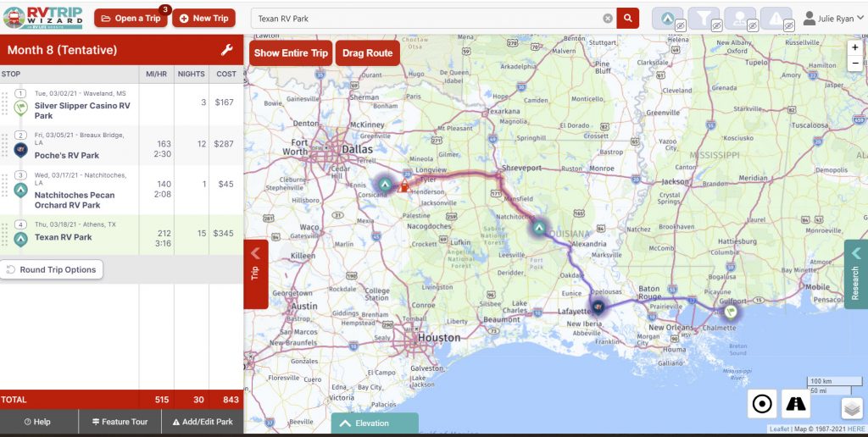The width and height of the screenshot is (868, 437).
Task: Collapse the Trip side panel
Action: coord(256,274)
